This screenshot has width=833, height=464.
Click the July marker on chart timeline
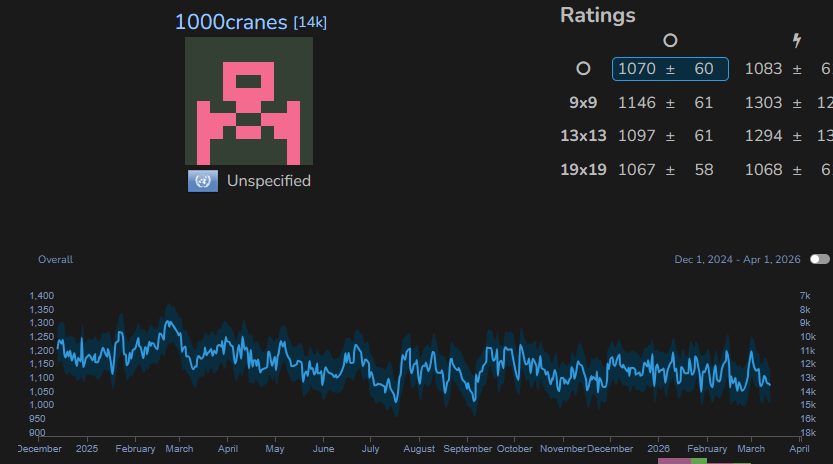coord(371,449)
